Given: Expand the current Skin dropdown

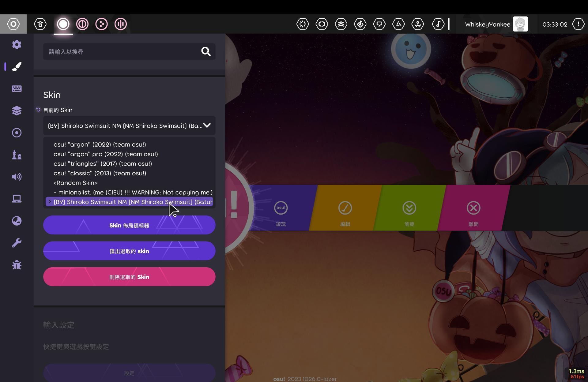Looking at the screenshot, I should pyautogui.click(x=129, y=126).
